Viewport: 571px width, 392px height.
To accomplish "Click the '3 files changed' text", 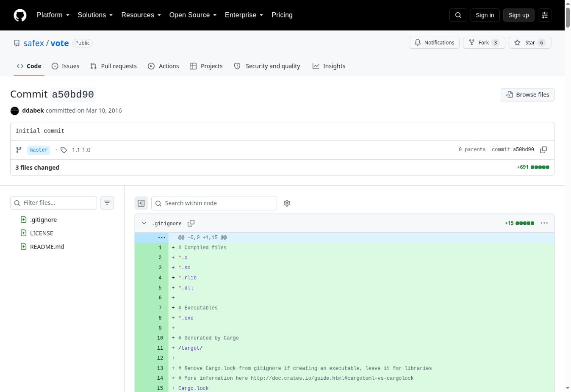I will pyautogui.click(x=37, y=168).
